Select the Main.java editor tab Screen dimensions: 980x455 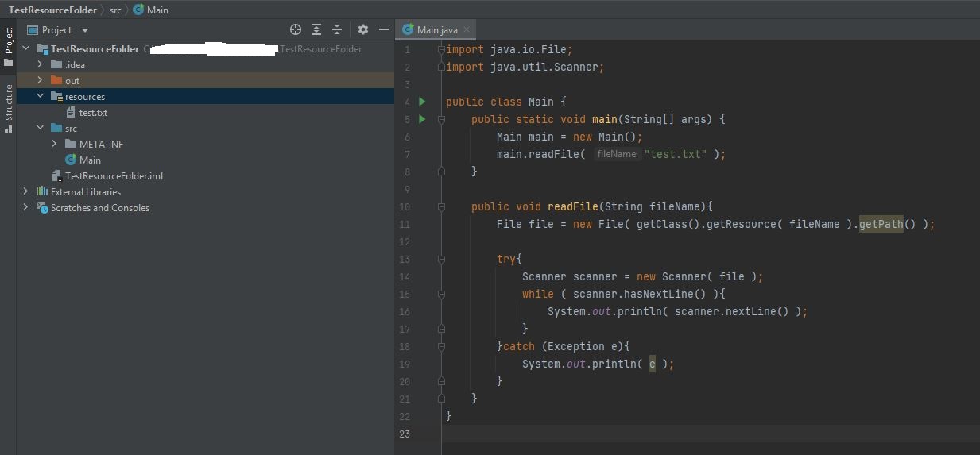(436, 29)
